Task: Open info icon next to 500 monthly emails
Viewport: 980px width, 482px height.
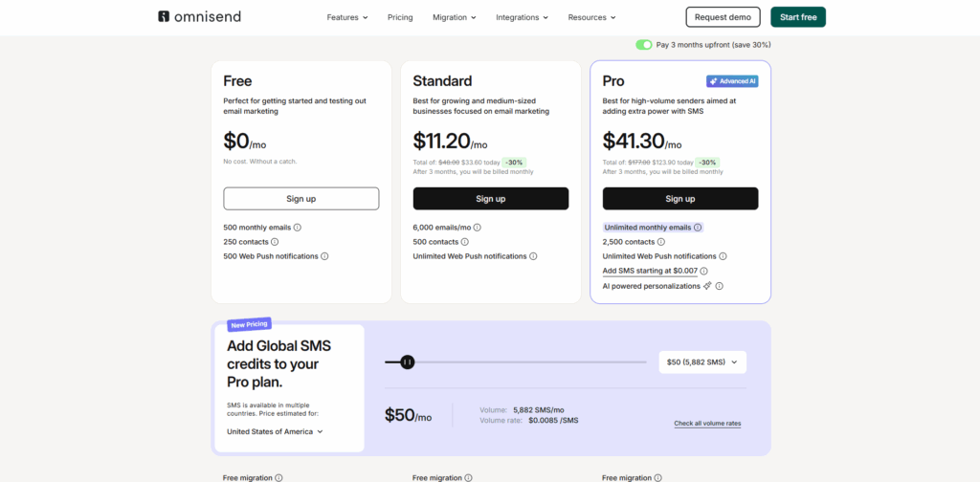Action: tap(298, 228)
